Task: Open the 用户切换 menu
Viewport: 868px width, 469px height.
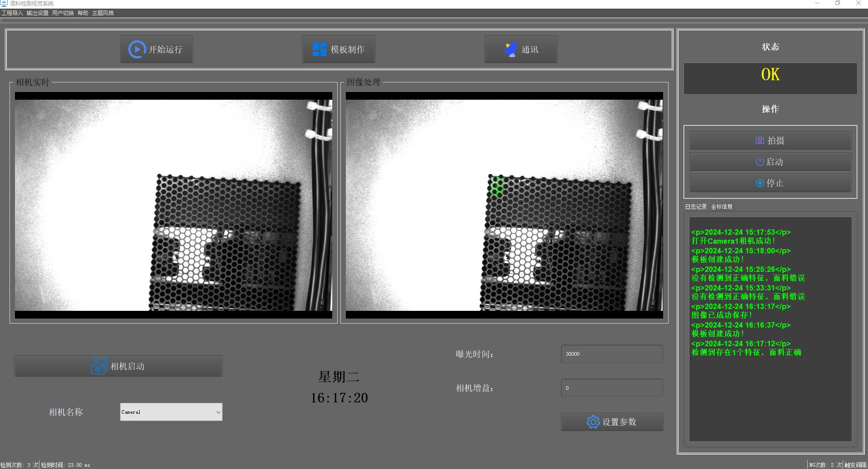Action: 63,13
